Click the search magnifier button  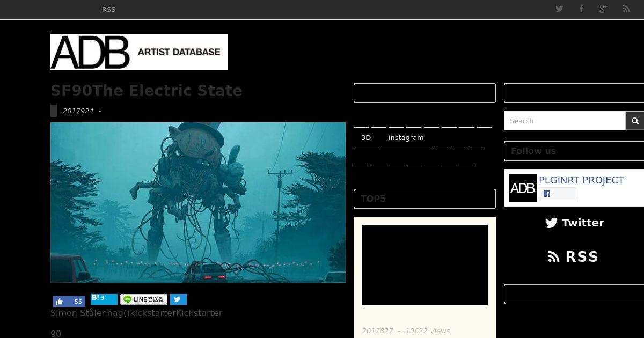click(x=635, y=121)
